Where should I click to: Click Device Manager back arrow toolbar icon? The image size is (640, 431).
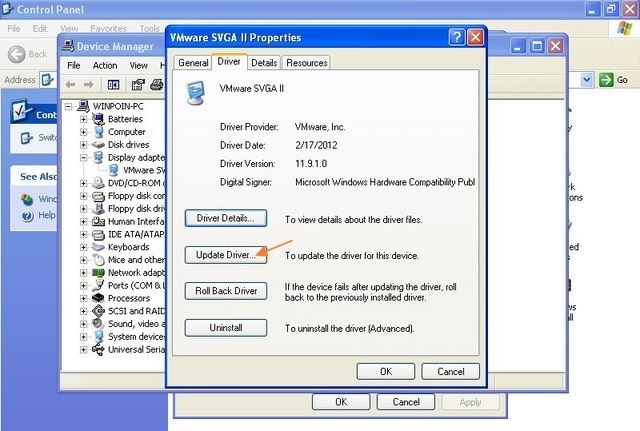point(71,84)
